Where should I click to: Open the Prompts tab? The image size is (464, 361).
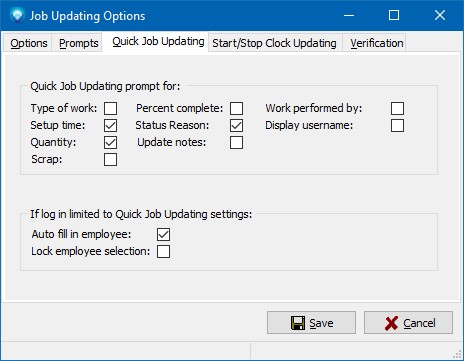(x=78, y=43)
